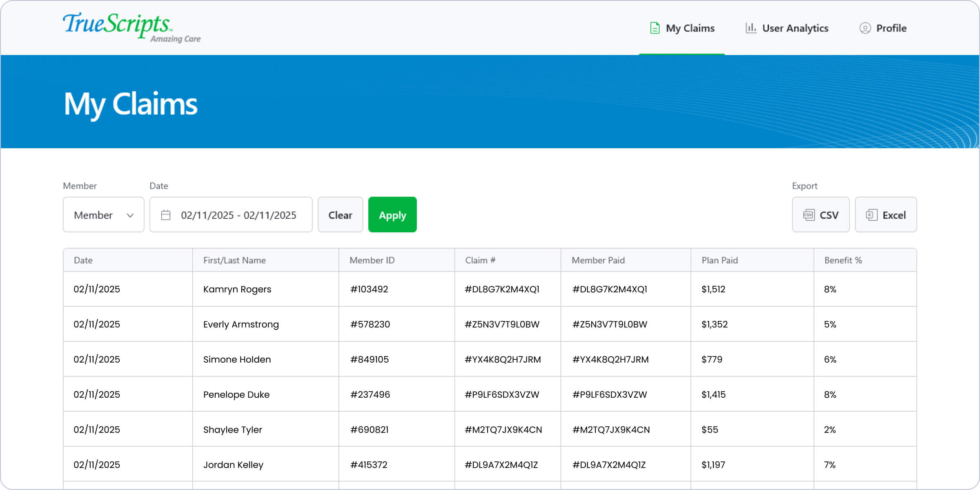Click the CSV file icon
The image size is (980, 490).
(808, 215)
